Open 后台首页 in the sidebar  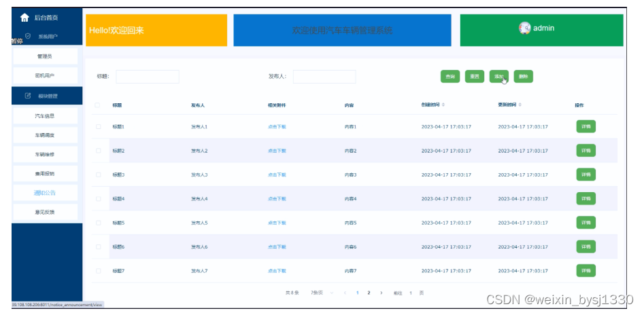coord(47,18)
